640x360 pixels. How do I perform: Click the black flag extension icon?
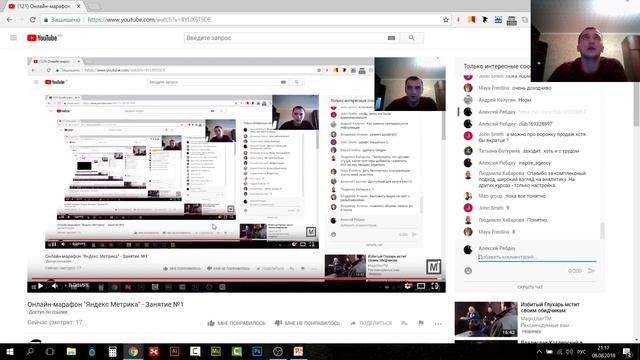coord(484,20)
